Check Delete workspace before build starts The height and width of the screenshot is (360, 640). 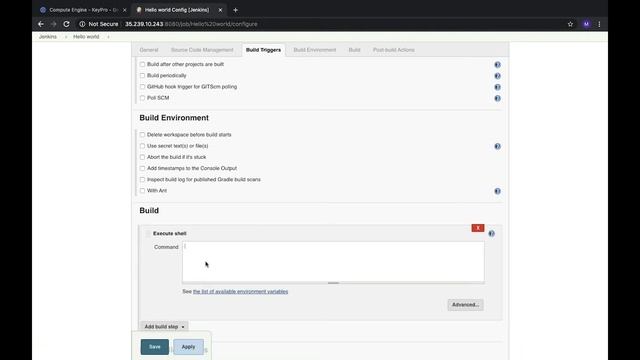(x=142, y=135)
